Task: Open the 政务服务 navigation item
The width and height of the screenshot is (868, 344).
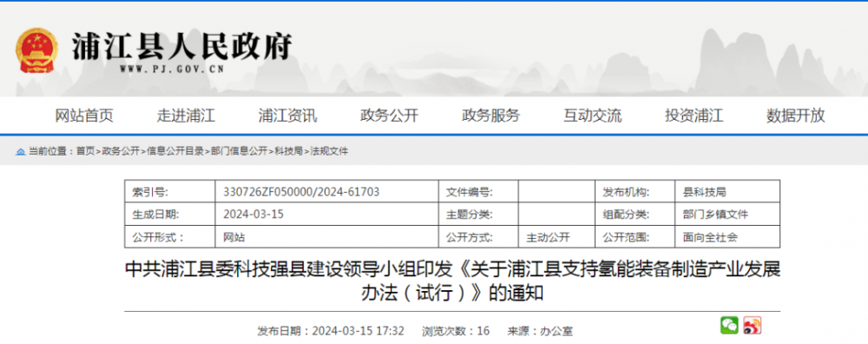Action: 491,116
